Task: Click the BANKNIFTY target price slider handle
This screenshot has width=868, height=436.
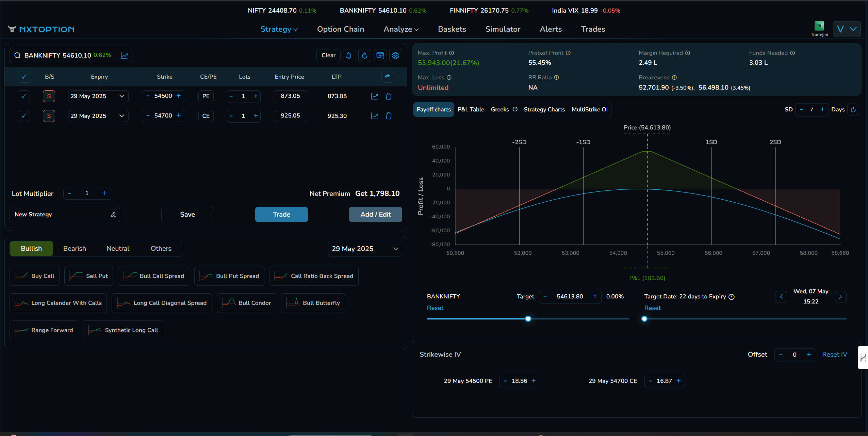Action: pos(528,319)
